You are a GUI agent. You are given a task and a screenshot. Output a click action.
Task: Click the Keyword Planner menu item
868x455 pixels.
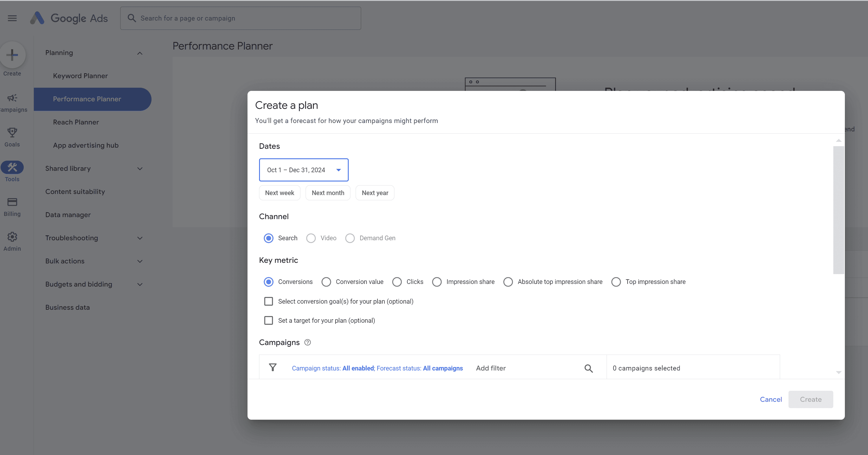coord(80,75)
